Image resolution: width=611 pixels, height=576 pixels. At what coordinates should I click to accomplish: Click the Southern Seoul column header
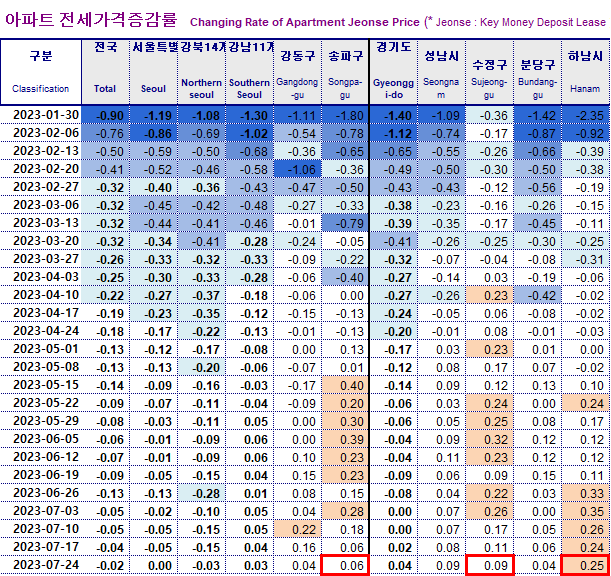pyautogui.click(x=249, y=72)
